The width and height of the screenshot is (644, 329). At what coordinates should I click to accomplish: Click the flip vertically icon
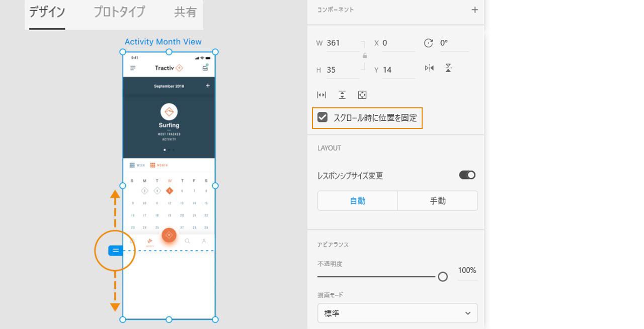coord(448,69)
